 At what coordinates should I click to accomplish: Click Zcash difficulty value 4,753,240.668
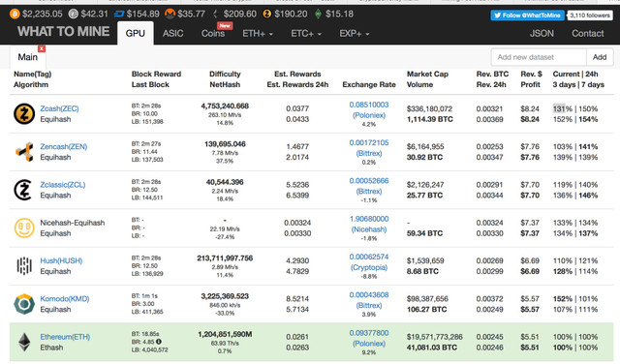tap(225, 106)
